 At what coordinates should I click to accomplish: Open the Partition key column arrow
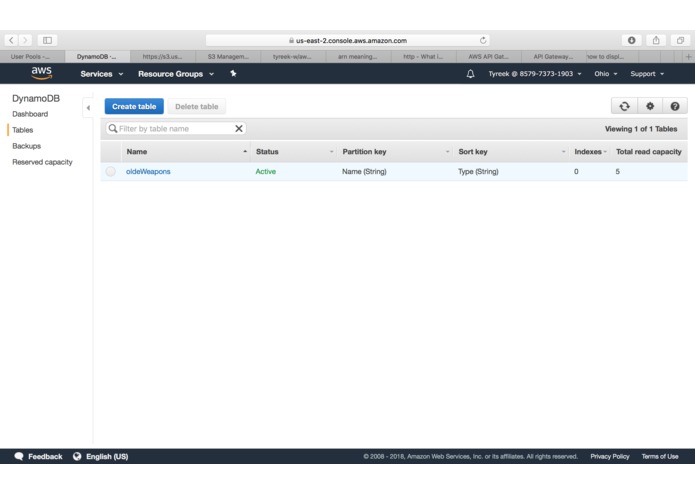[x=447, y=152]
